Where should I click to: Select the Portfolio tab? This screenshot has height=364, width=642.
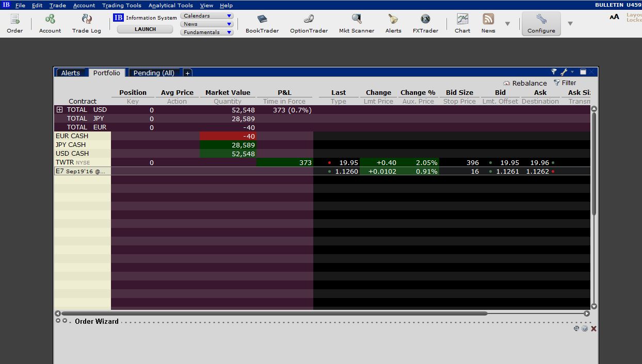point(107,73)
